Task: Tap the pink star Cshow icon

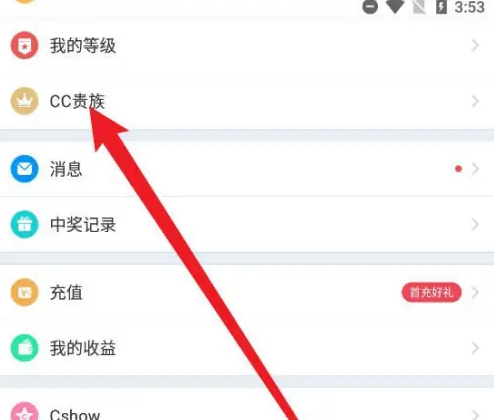Action: pos(24,412)
